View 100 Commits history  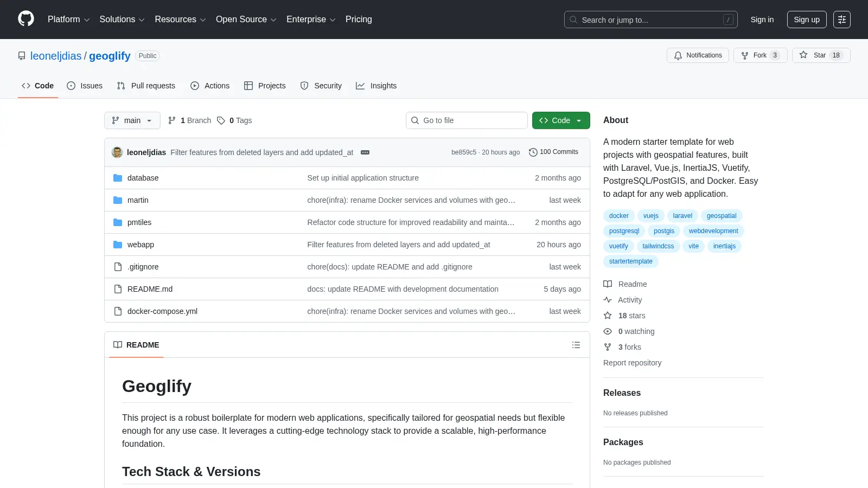(x=554, y=152)
